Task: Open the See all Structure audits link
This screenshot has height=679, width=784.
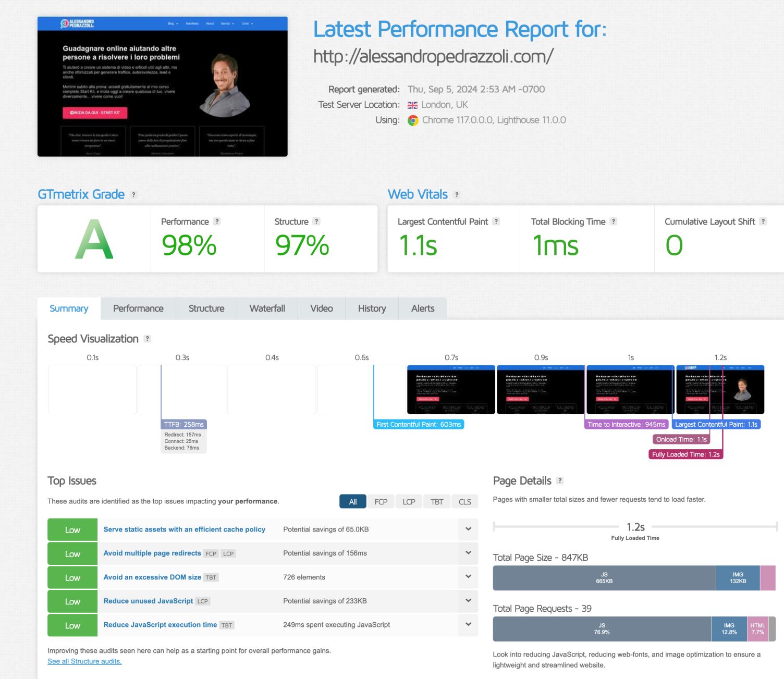Action: [x=84, y=661]
